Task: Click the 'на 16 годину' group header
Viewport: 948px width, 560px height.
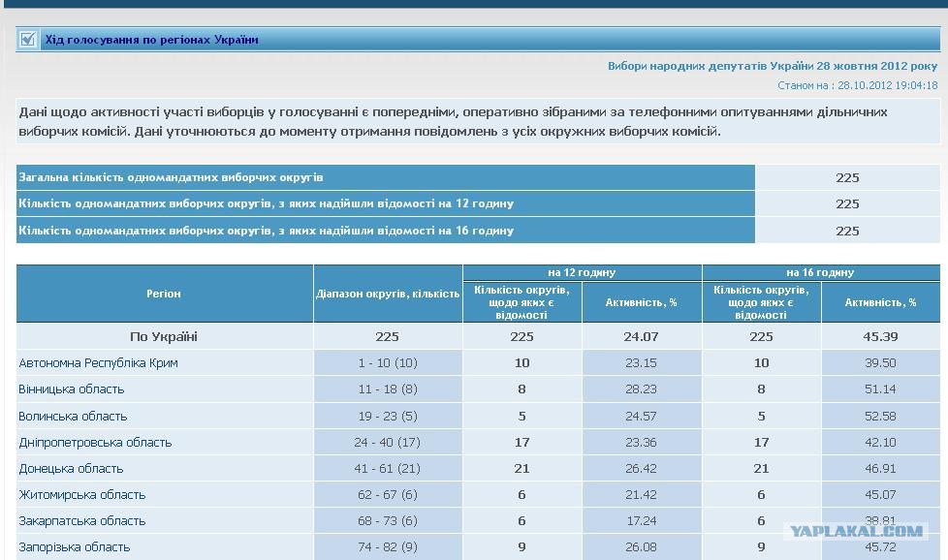Action: coord(820,272)
